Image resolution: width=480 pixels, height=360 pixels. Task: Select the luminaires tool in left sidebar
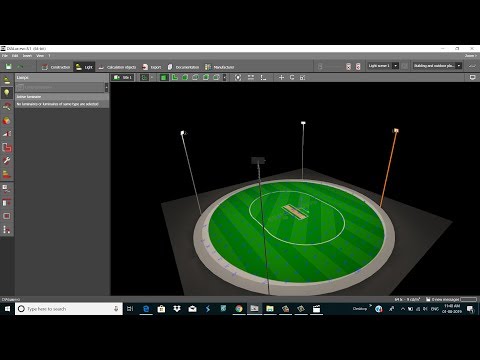click(7, 80)
